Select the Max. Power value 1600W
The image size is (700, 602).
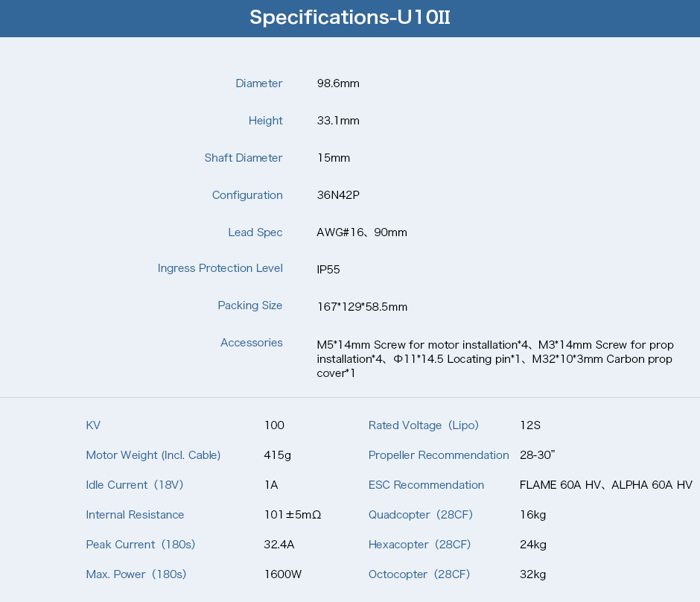(x=282, y=574)
